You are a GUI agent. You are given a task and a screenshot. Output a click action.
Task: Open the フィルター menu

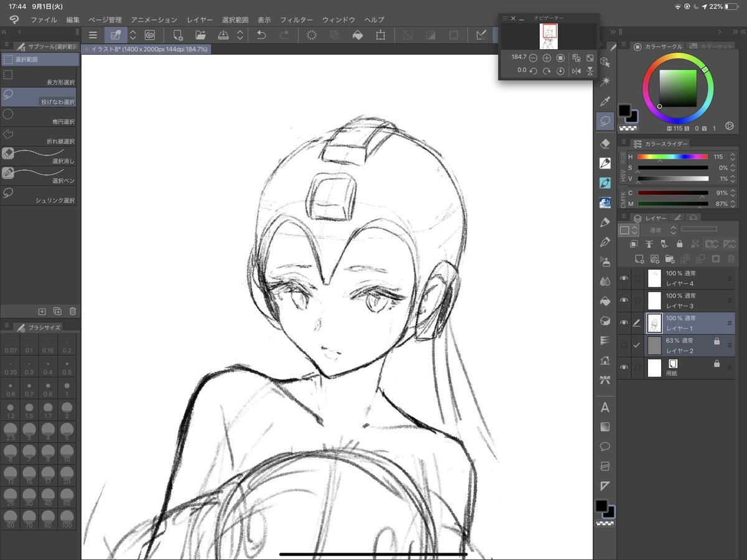coord(297,20)
